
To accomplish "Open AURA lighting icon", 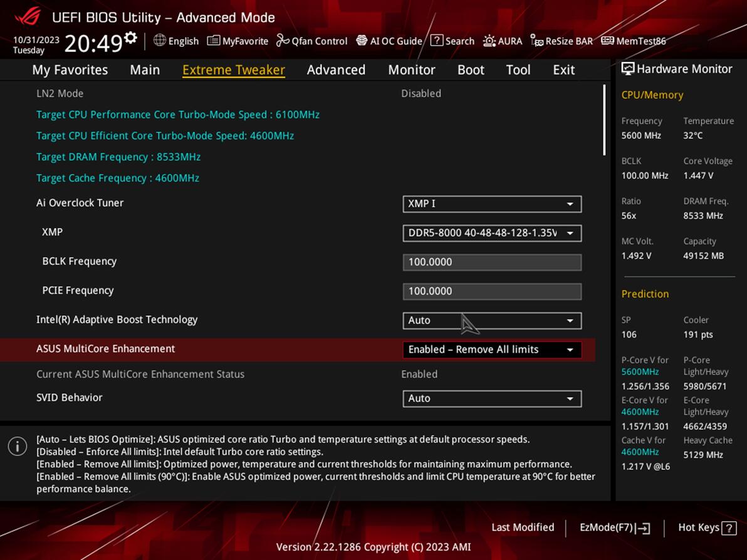I will (x=489, y=41).
